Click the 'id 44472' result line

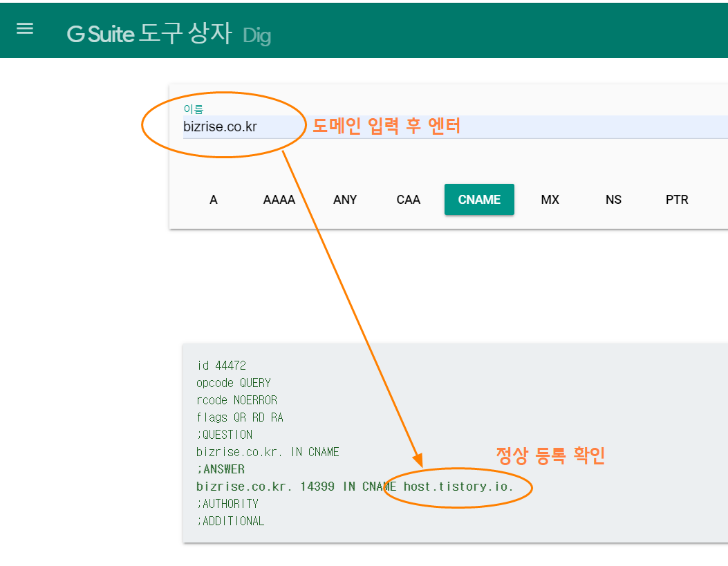click(x=221, y=366)
